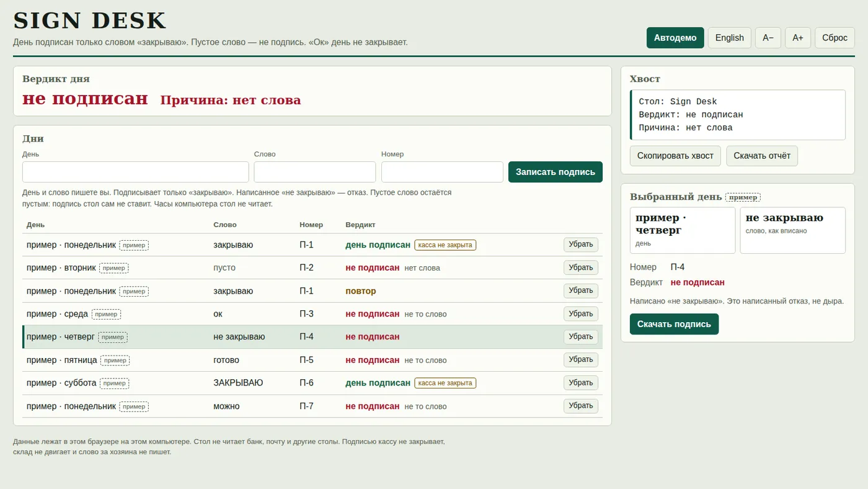Click «касса не закрыта» badge in П-1 row
The height and width of the screenshot is (489, 868).
click(445, 245)
